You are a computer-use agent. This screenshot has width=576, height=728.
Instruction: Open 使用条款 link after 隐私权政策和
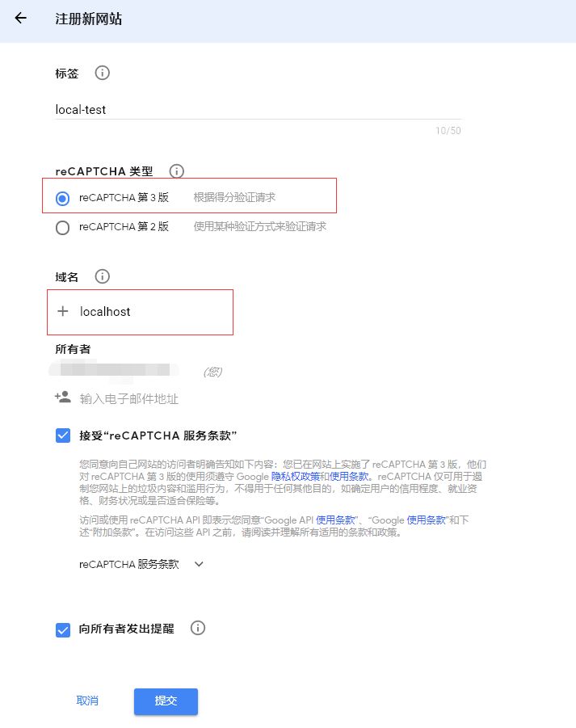[x=349, y=477]
